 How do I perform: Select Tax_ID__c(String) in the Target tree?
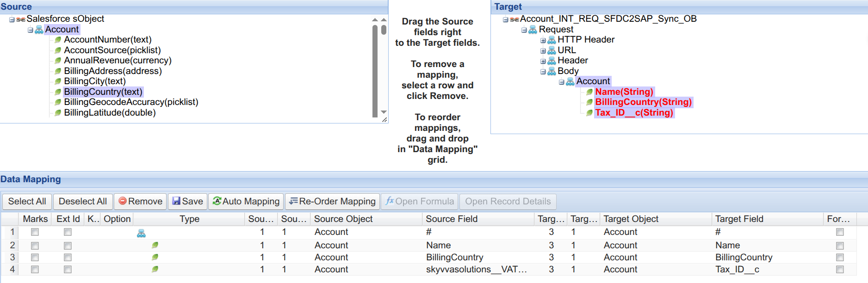click(x=634, y=113)
